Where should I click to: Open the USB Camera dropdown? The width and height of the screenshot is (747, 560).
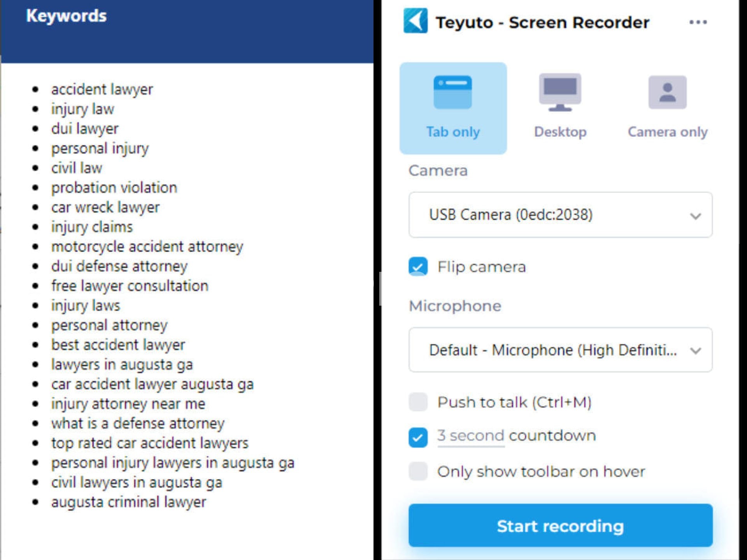[x=559, y=215]
